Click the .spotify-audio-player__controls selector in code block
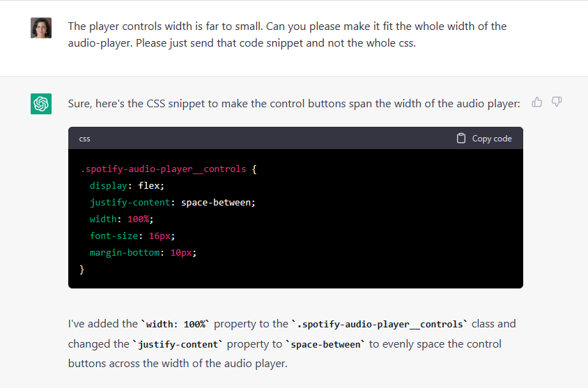The width and height of the screenshot is (588, 388). (x=163, y=169)
